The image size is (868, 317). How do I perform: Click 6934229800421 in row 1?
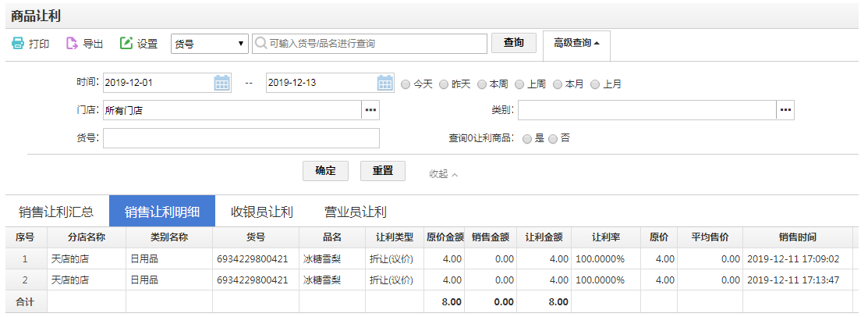[253, 258]
